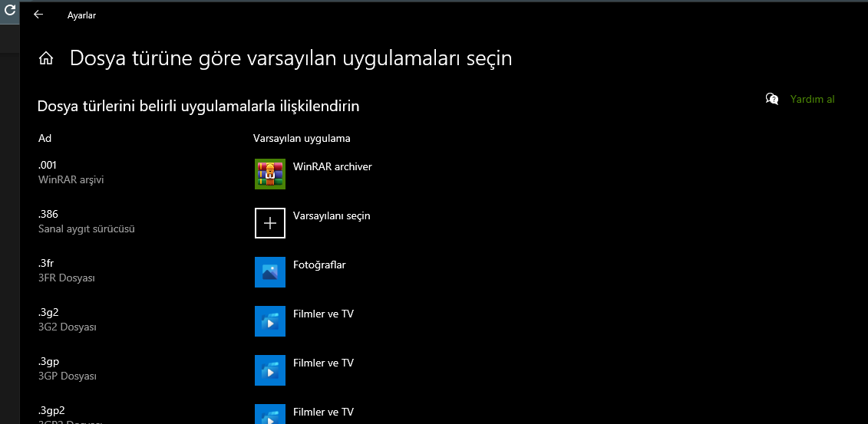Select the Sanal aygıt sürücüsü description
Viewport: 868px width, 424px height.
87,228
